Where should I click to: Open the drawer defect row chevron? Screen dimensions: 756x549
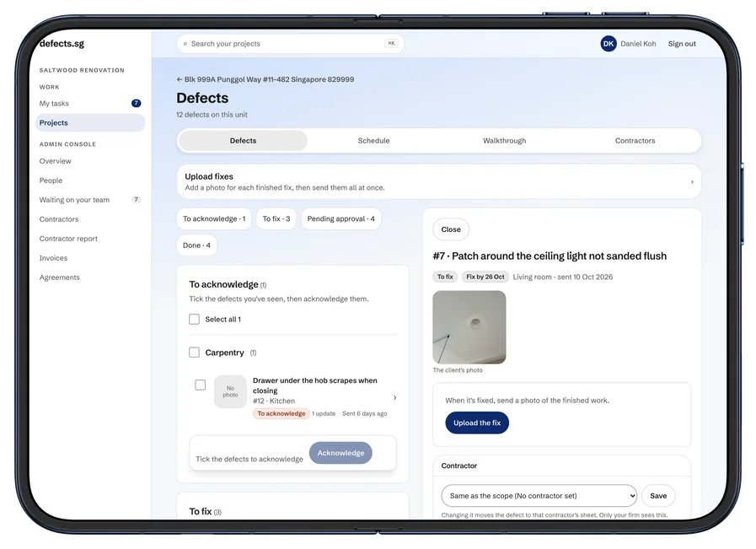click(x=395, y=397)
